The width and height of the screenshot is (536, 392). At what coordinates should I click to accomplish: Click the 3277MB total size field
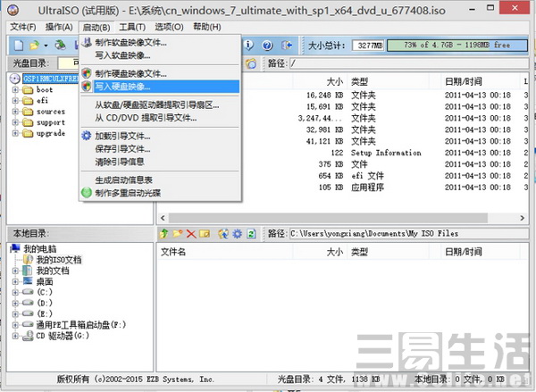[x=368, y=46]
